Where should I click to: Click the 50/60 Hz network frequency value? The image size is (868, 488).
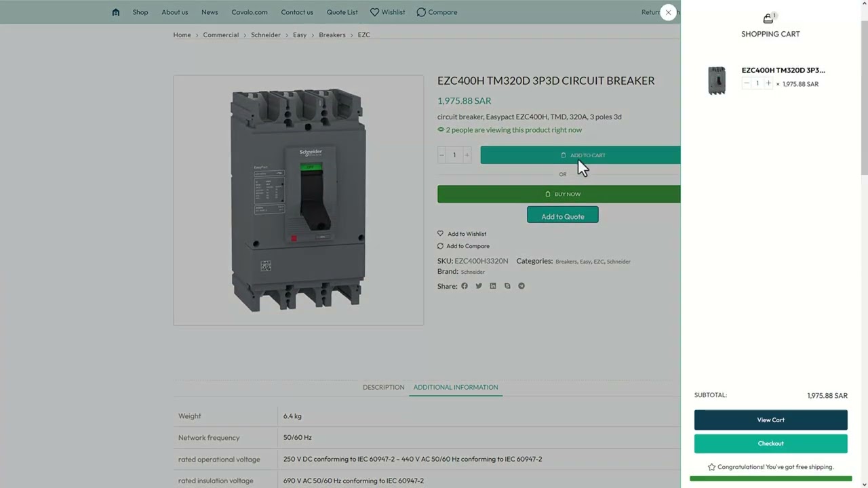click(x=298, y=438)
